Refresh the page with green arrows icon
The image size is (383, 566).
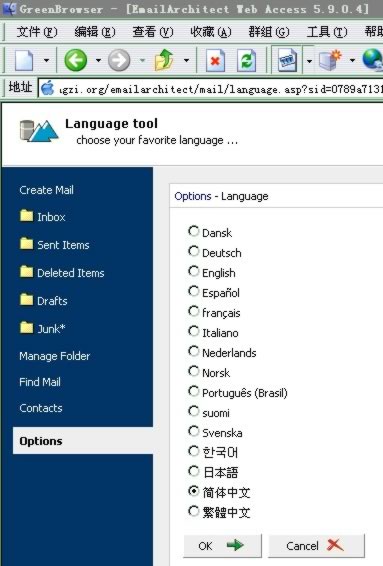[x=247, y=60]
